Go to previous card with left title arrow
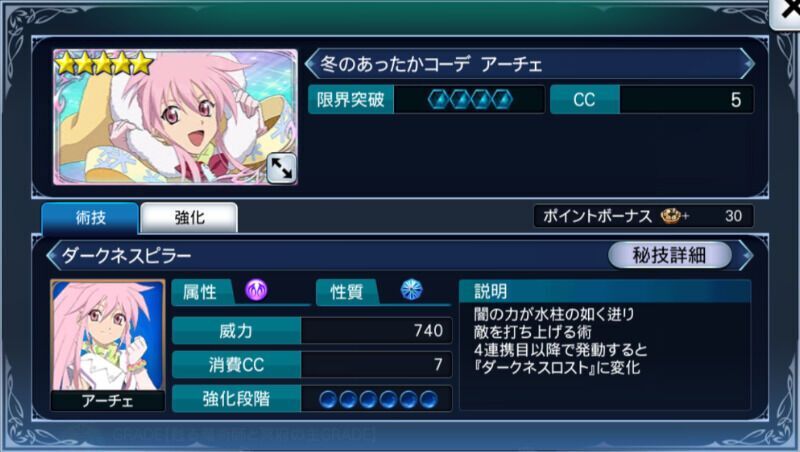The height and width of the screenshot is (452, 800). (311, 64)
